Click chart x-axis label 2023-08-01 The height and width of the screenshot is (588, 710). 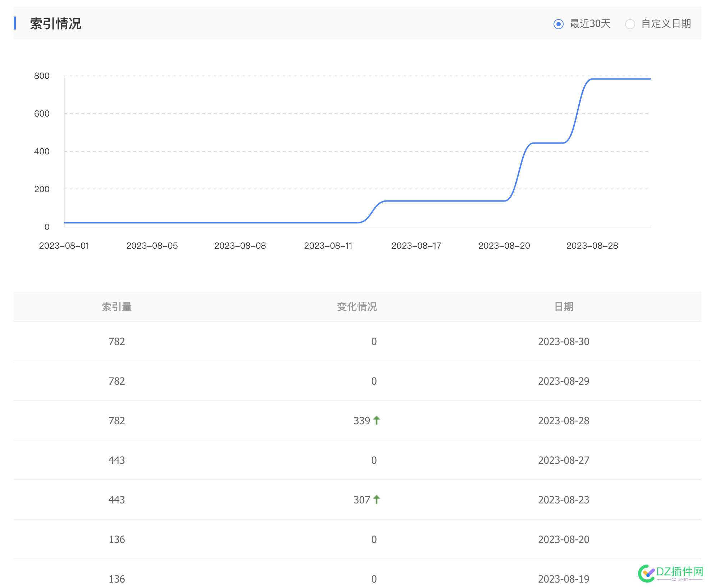[x=64, y=246]
